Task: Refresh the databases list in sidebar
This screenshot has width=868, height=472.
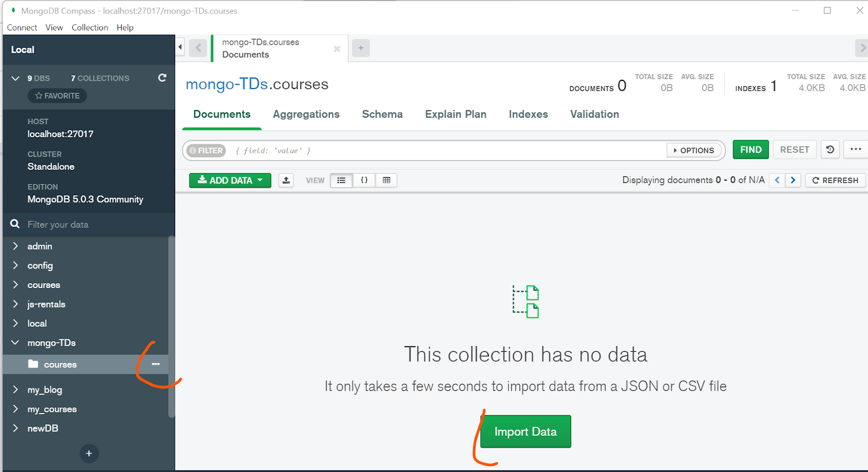Action: 162,78
